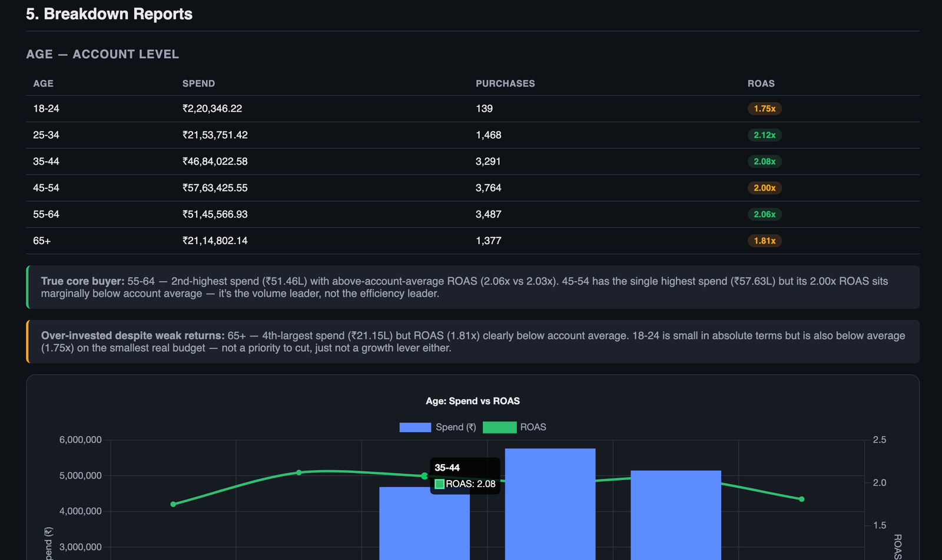942x560 pixels.
Task: Click the 1.75x ROAS badge
Action: pyautogui.click(x=765, y=109)
